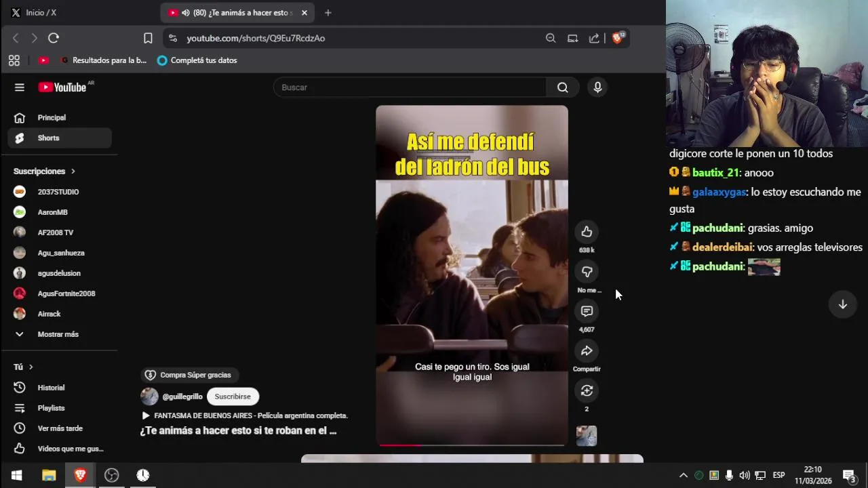Go forward with the browser arrow
The image size is (868, 488).
point(34,38)
